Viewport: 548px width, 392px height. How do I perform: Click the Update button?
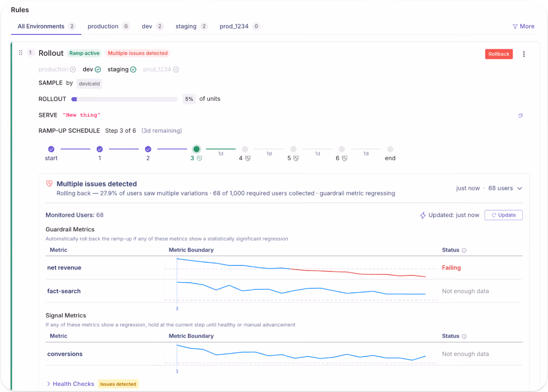click(x=503, y=215)
